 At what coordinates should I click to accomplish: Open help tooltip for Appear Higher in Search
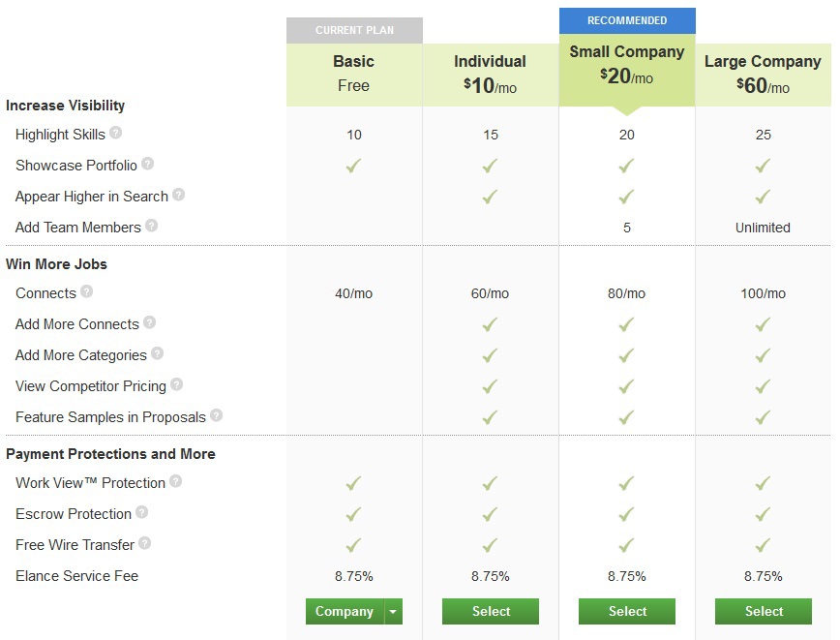coord(178,195)
